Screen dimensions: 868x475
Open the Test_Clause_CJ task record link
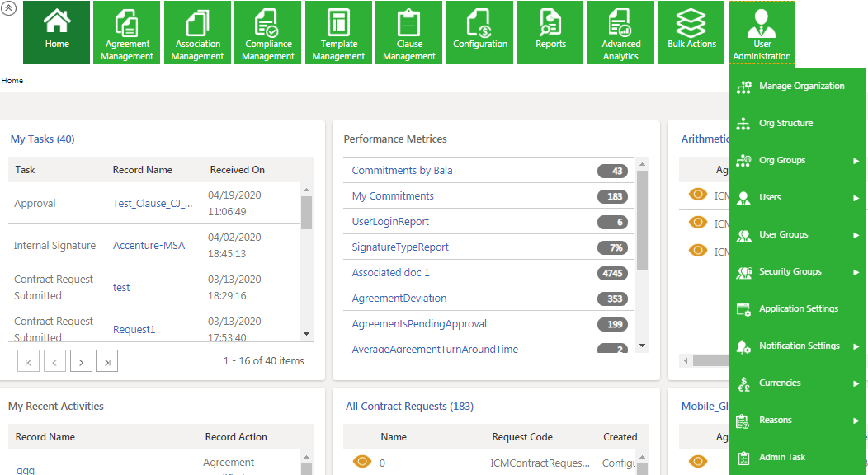[153, 204]
